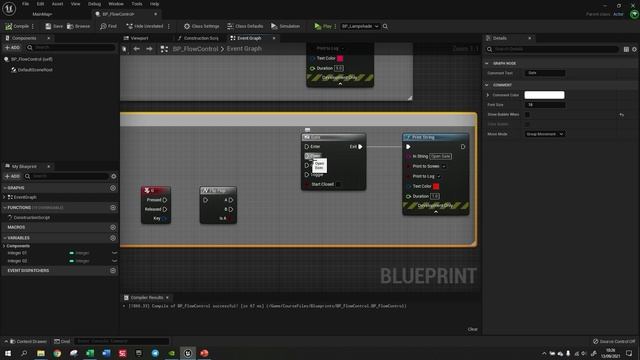Viewport: 640px width, 360px height.
Task: Open Hide Unrelated options dropdown dots
Action: pyautogui.click(x=169, y=26)
